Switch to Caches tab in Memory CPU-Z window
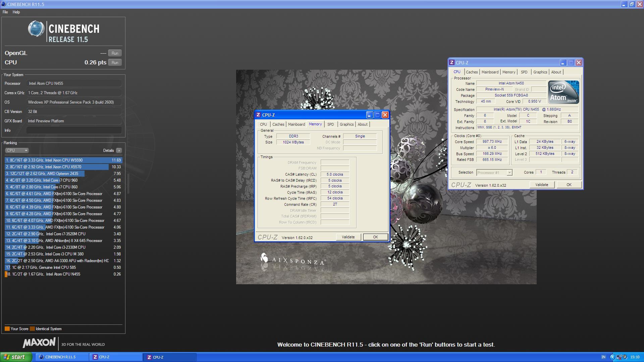The width and height of the screenshot is (644, 362). [x=278, y=124]
